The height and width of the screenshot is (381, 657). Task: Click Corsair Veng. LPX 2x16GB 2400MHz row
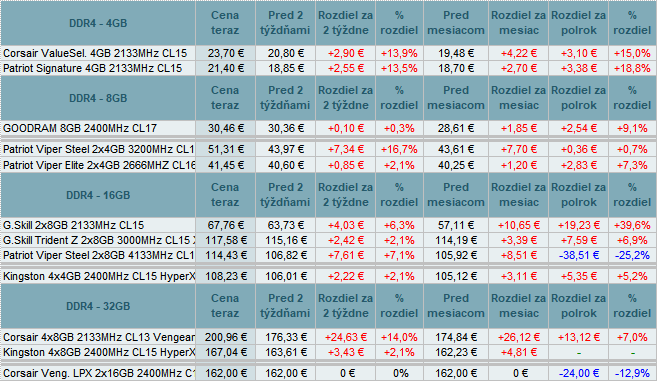click(x=328, y=373)
